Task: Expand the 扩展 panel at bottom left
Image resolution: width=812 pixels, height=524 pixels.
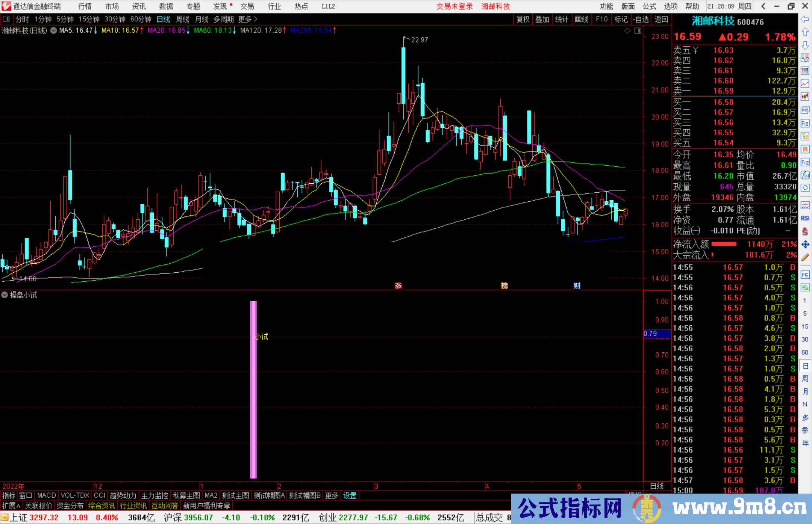Action: (10, 506)
